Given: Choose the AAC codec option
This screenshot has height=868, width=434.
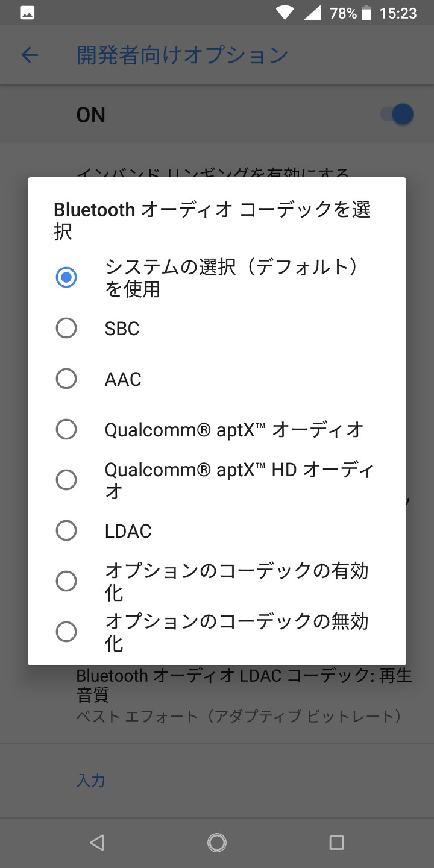Looking at the screenshot, I should (66, 379).
